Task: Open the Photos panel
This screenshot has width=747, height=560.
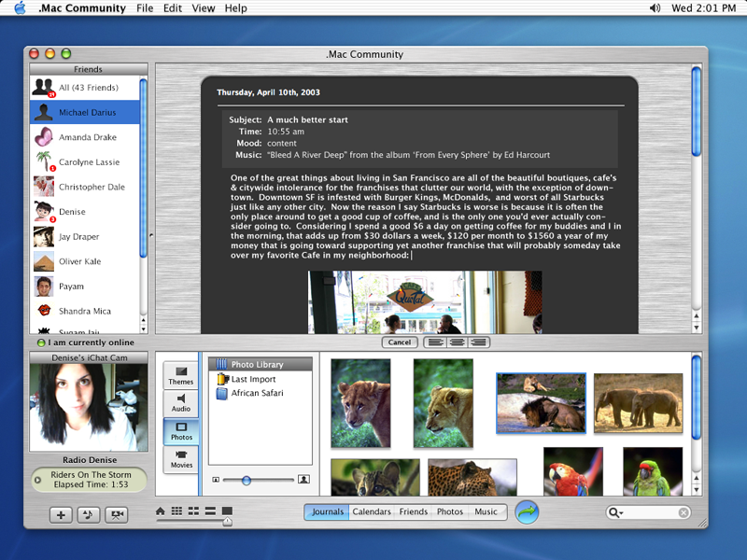Action: click(x=181, y=431)
